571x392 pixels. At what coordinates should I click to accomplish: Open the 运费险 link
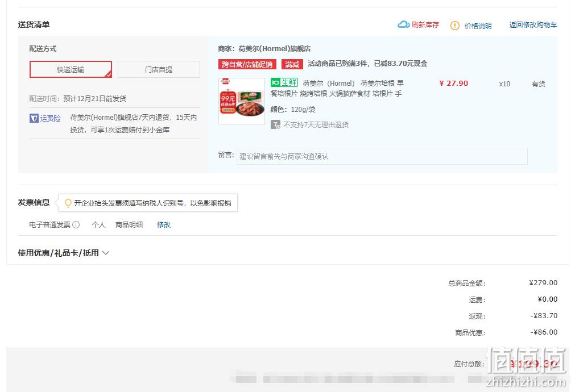[x=50, y=118]
